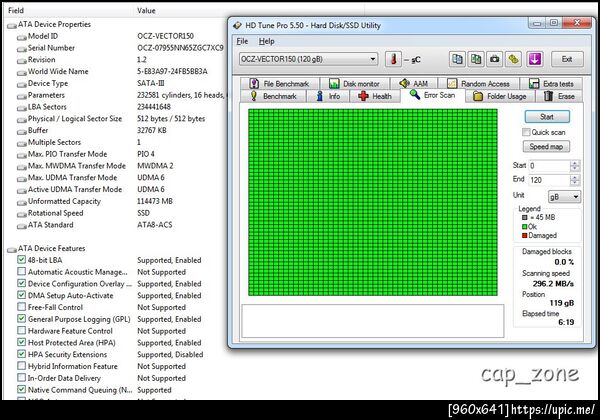Toggle Device Configuration Overlay checkbox

pos(21,283)
